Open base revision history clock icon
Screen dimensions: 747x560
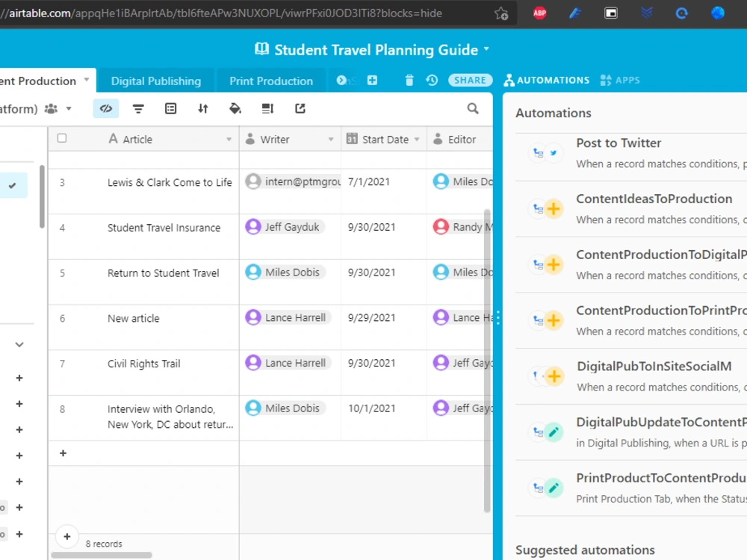coord(432,80)
